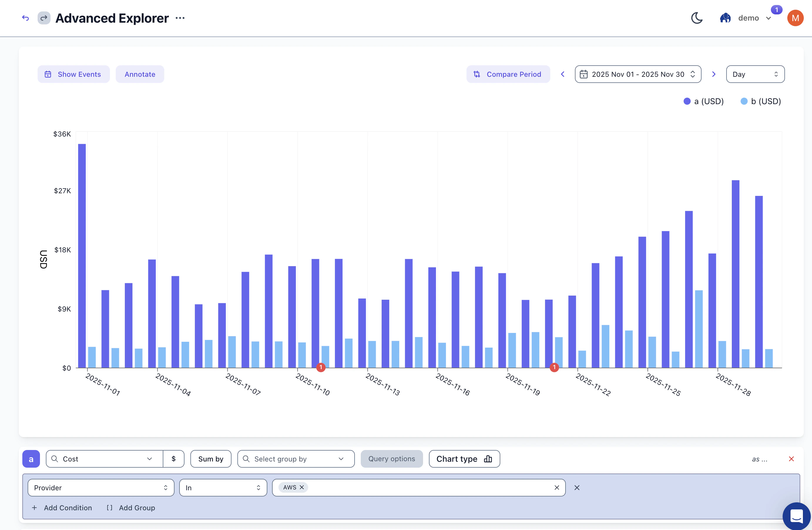Remove the AWS filter tag
The width and height of the screenshot is (812, 530).
pos(302,488)
